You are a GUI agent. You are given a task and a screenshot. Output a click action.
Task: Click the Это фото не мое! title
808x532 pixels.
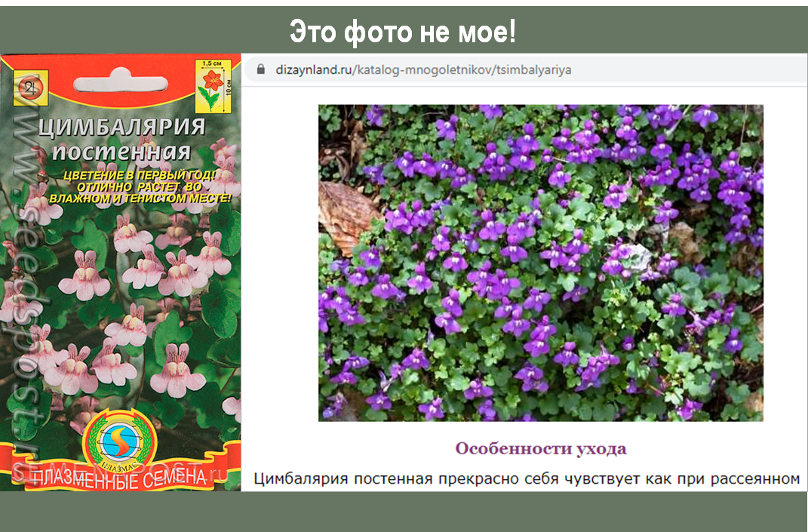[x=402, y=32]
